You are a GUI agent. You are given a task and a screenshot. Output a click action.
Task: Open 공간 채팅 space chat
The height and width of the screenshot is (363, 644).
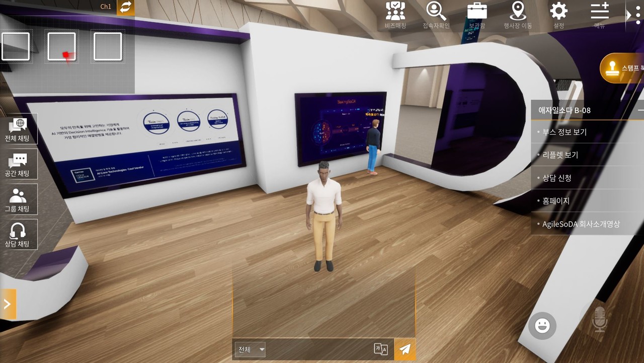[19, 164]
